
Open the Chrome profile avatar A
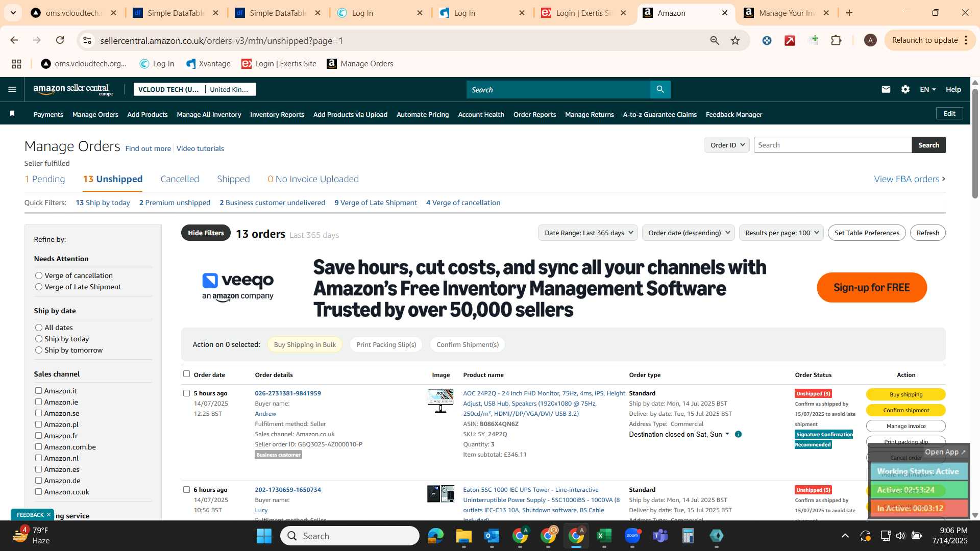click(870, 40)
